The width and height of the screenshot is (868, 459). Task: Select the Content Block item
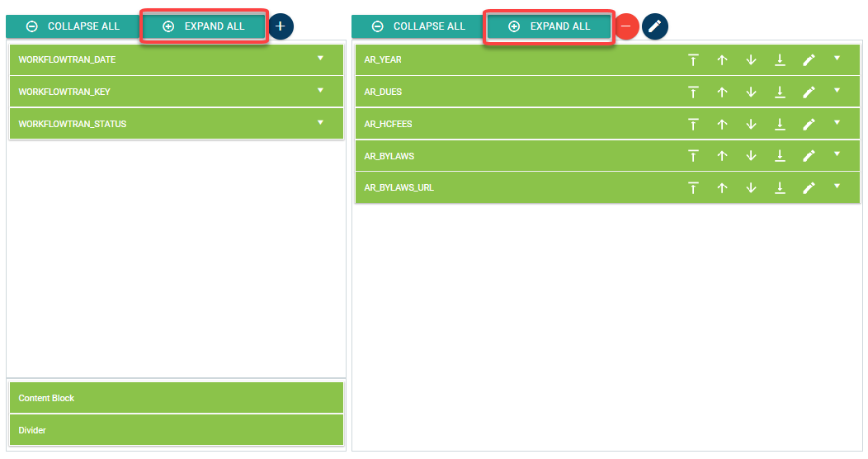tap(176, 398)
